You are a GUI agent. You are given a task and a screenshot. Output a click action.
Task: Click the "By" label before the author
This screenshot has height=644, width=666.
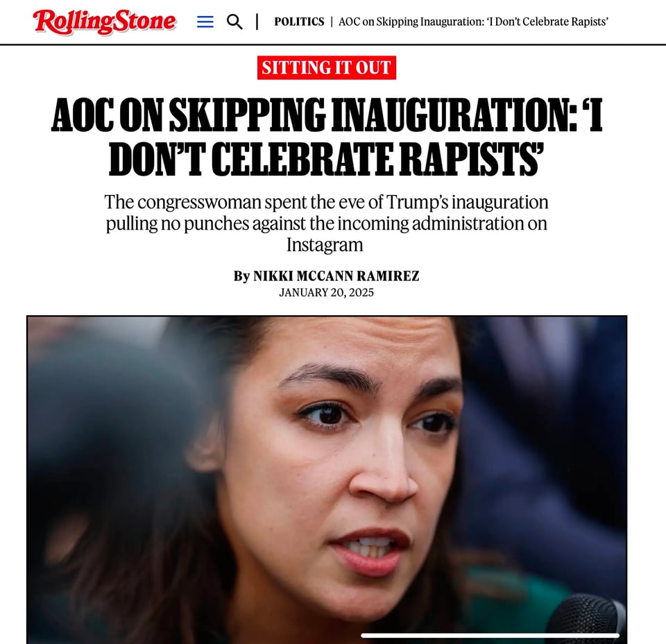[x=241, y=276]
